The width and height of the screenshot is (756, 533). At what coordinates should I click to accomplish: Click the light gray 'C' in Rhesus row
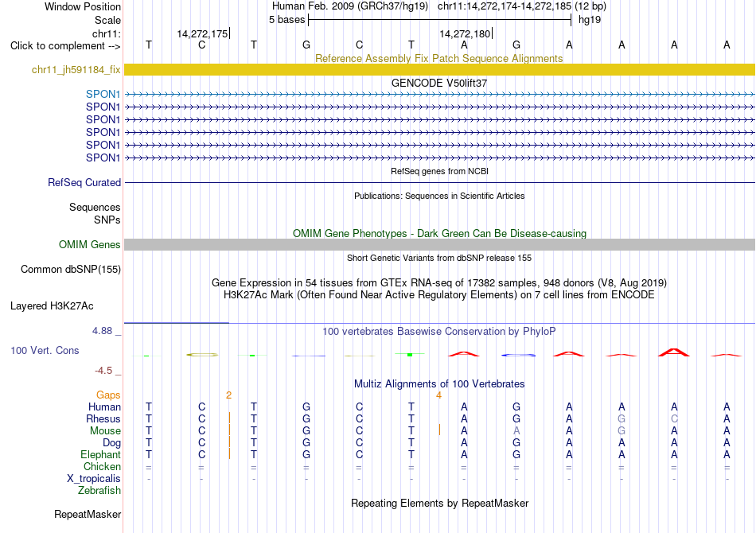pyautogui.click(x=674, y=419)
